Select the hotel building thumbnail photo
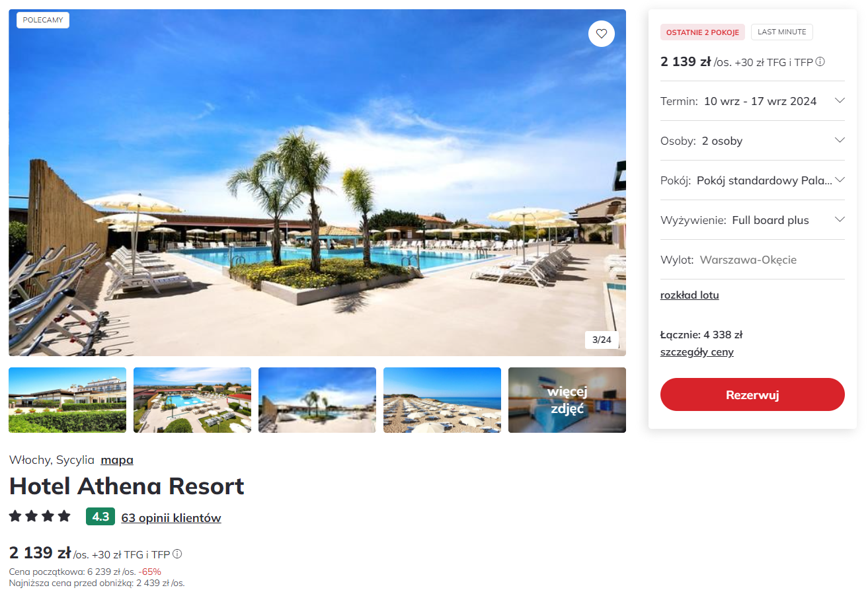Viewport: 868px width, 596px height. (x=67, y=400)
